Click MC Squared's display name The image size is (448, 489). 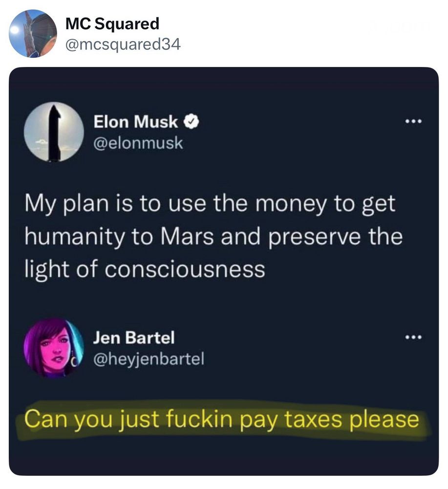pyautogui.click(x=112, y=23)
